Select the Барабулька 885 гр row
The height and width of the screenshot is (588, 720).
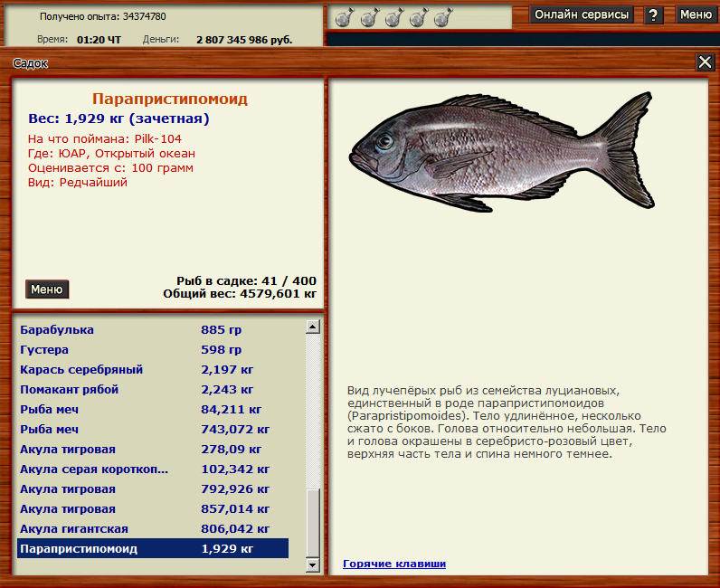[153, 330]
